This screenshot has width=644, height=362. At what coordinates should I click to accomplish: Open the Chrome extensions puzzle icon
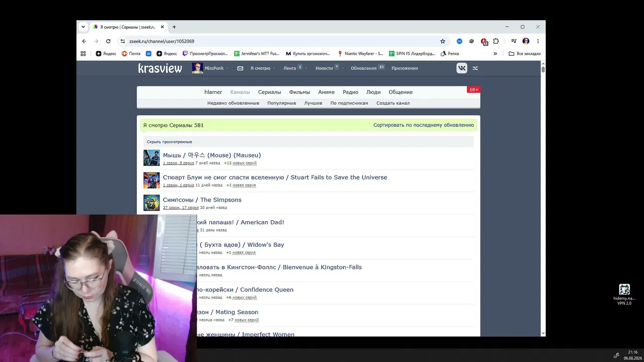[x=496, y=41]
